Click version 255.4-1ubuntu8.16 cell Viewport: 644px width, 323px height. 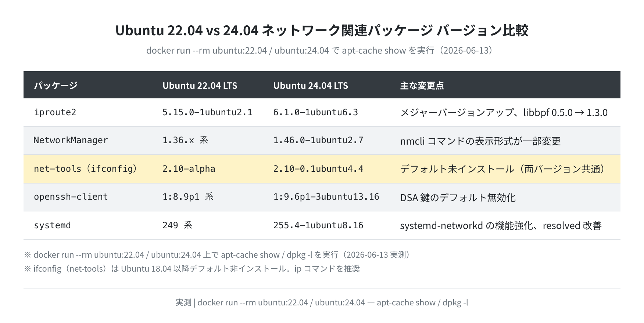click(x=318, y=225)
